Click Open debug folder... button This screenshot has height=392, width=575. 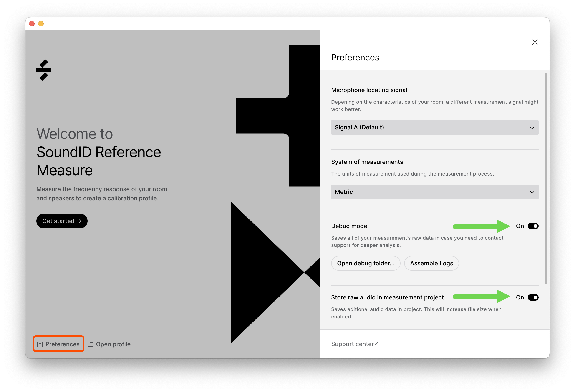pos(366,263)
